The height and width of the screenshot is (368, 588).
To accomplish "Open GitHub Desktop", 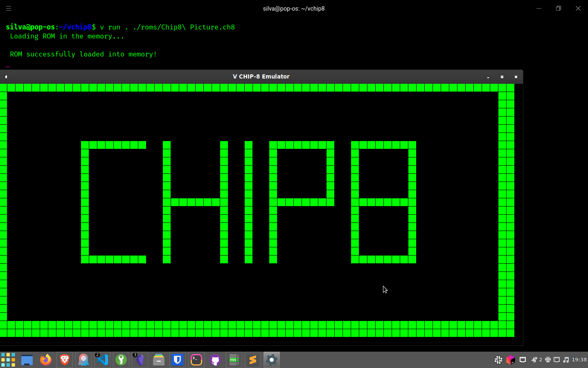I will click(215, 360).
